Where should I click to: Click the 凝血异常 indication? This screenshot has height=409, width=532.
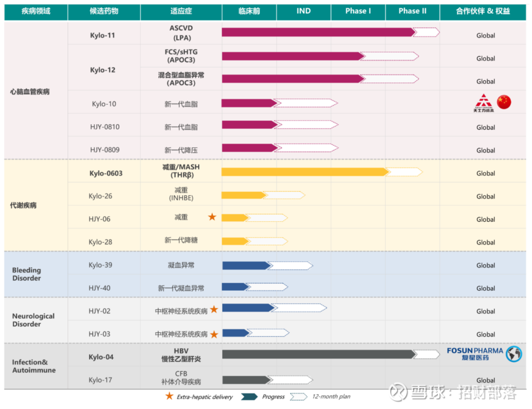coord(181,265)
